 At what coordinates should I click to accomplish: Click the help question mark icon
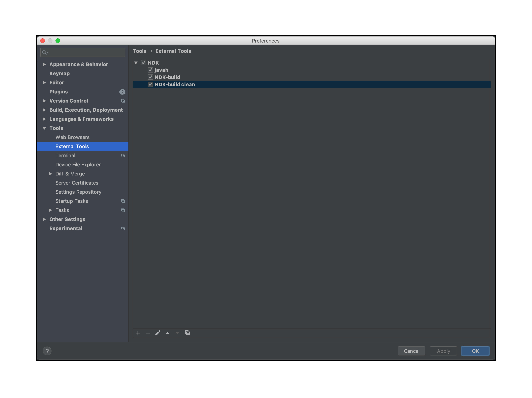[x=47, y=351]
